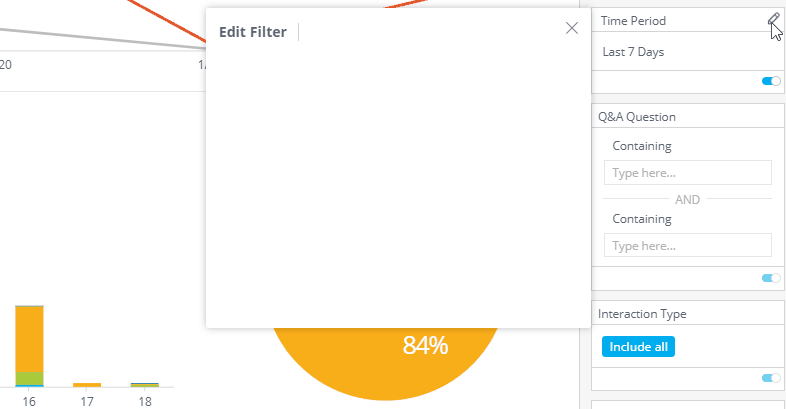Toggle the Interaction Type filter switch
Screen dimensions: 786x409
(x=771, y=378)
